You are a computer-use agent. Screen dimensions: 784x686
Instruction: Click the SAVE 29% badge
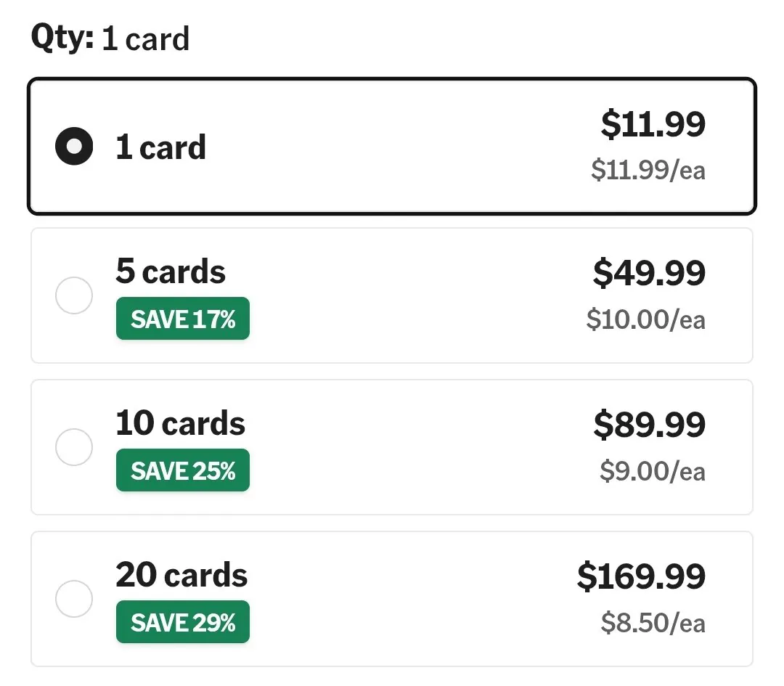pyautogui.click(x=183, y=622)
